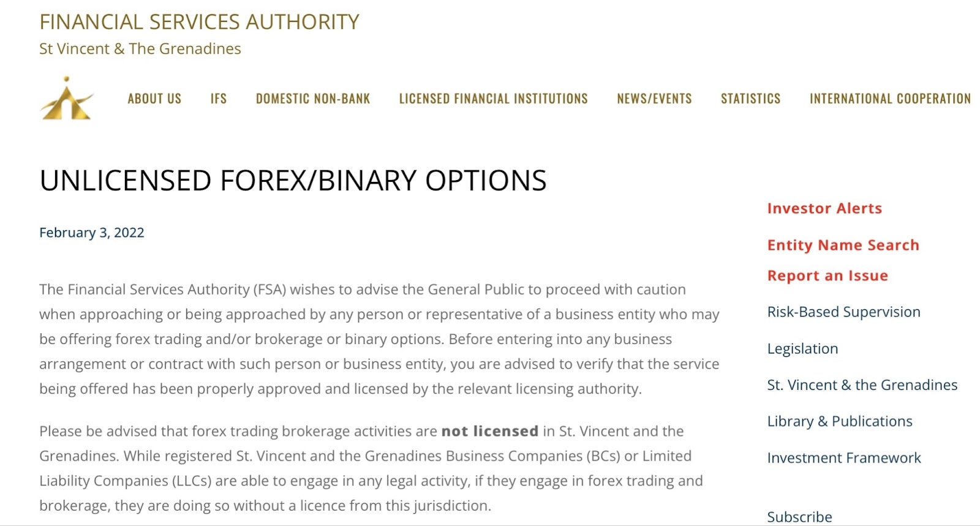Click the February 3, 2022 date link
This screenshot has width=980, height=526.
pyautogui.click(x=92, y=233)
